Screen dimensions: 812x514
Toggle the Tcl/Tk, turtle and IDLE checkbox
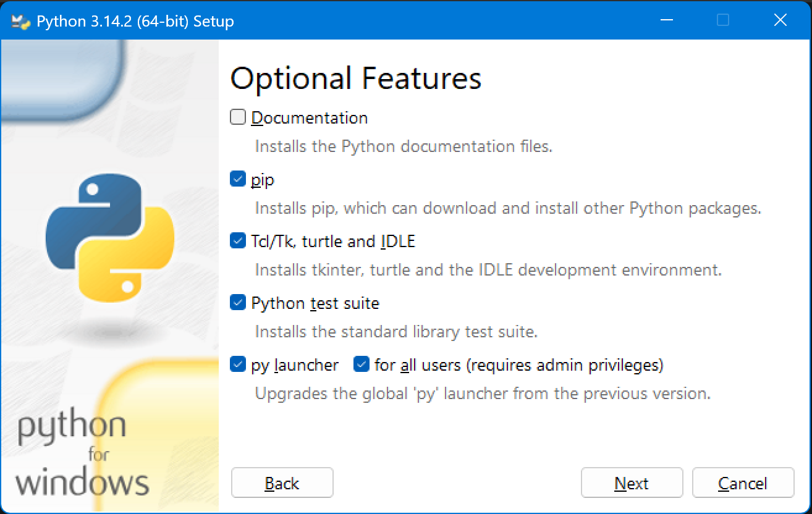click(x=238, y=241)
